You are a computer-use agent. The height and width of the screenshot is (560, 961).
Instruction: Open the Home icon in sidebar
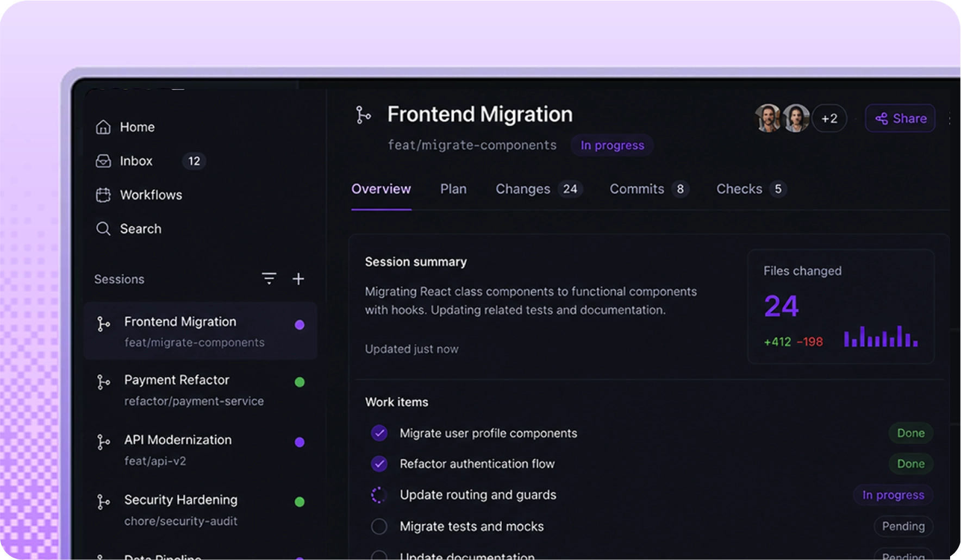tap(103, 127)
